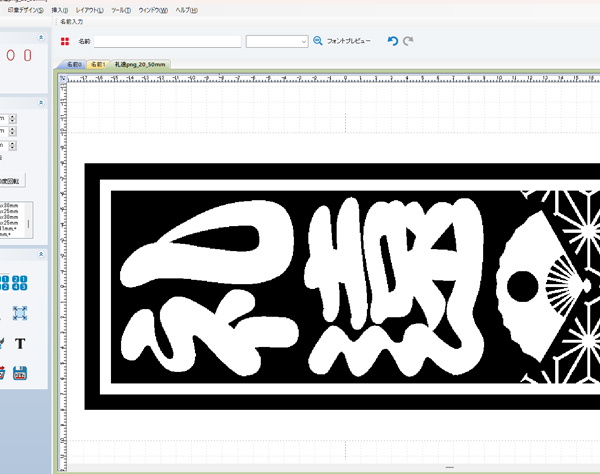Click the fit-to-frame selection icon
The height and width of the screenshot is (474, 600).
20,313
